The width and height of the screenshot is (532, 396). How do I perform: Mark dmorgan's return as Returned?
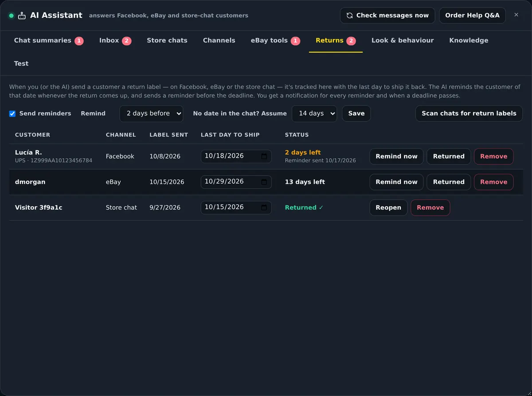(449, 182)
